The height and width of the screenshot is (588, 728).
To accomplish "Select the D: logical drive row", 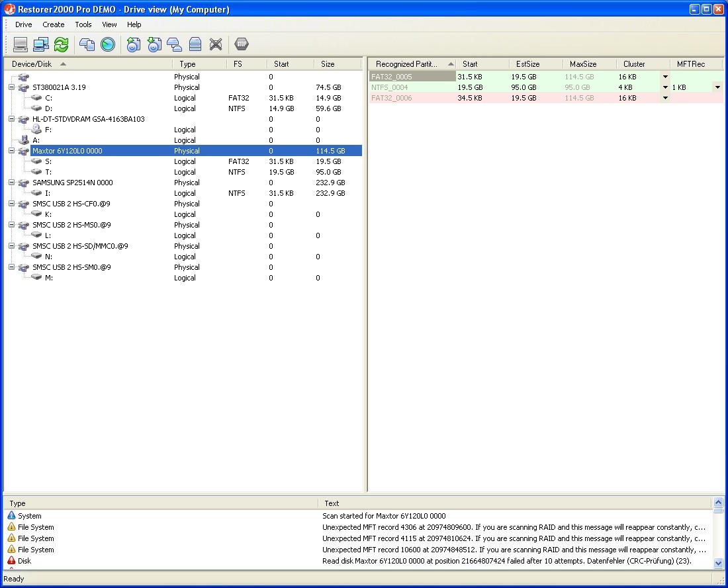I will (x=183, y=108).
